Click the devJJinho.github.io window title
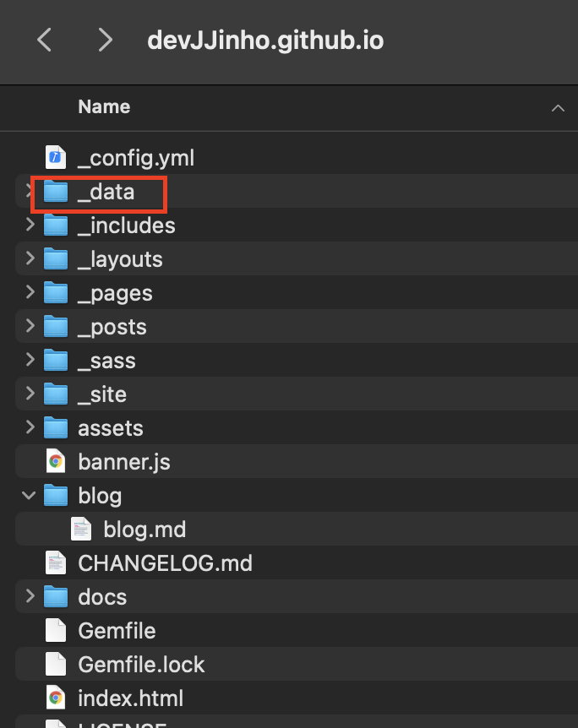This screenshot has height=728, width=578. [265, 41]
